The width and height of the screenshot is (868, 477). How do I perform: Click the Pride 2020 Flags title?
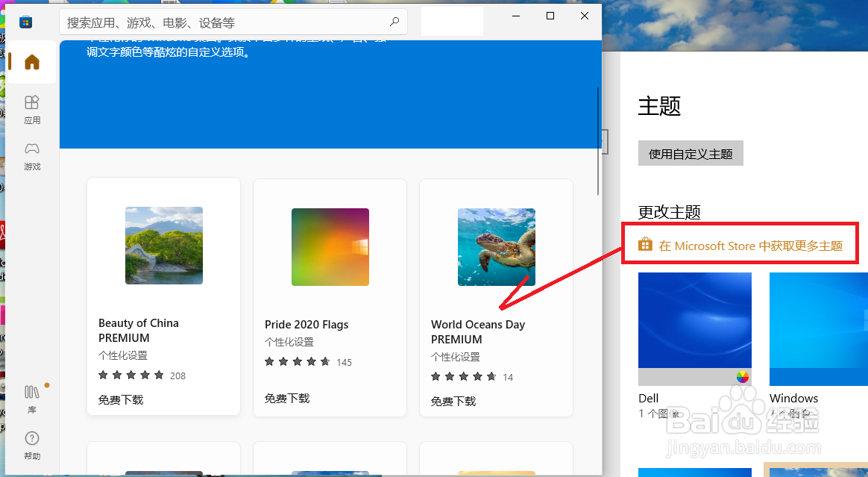(306, 325)
